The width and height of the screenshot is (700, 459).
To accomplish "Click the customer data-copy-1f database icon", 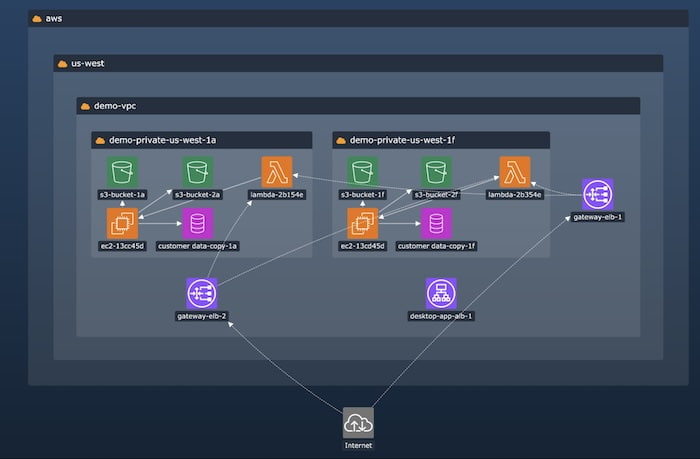I will point(437,223).
